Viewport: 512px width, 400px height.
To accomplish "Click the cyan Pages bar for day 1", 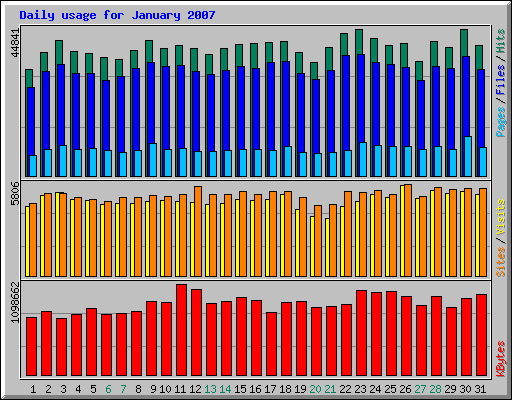I will click(33, 166).
